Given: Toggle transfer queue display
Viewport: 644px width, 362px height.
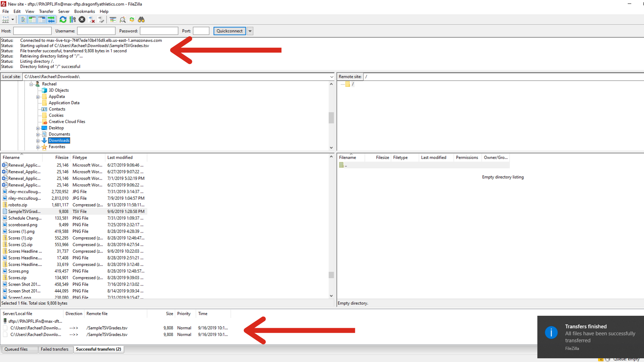Looking at the screenshot, I should tap(51, 20).
